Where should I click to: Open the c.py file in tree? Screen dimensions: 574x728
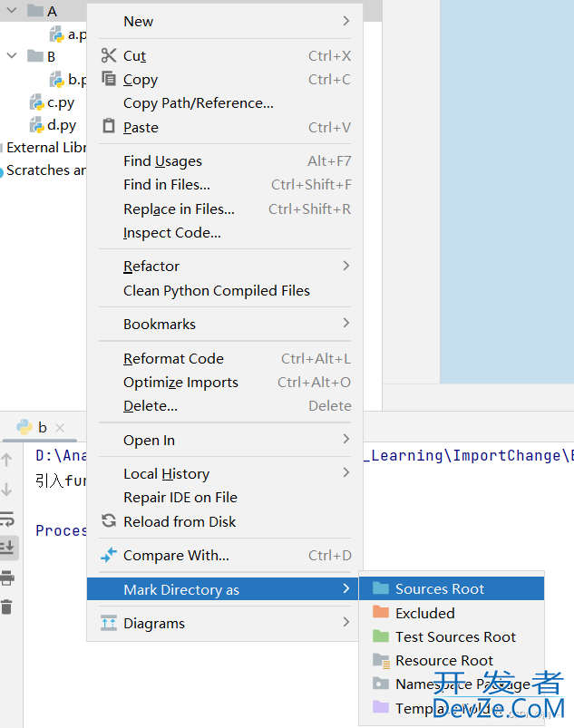coord(61,102)
